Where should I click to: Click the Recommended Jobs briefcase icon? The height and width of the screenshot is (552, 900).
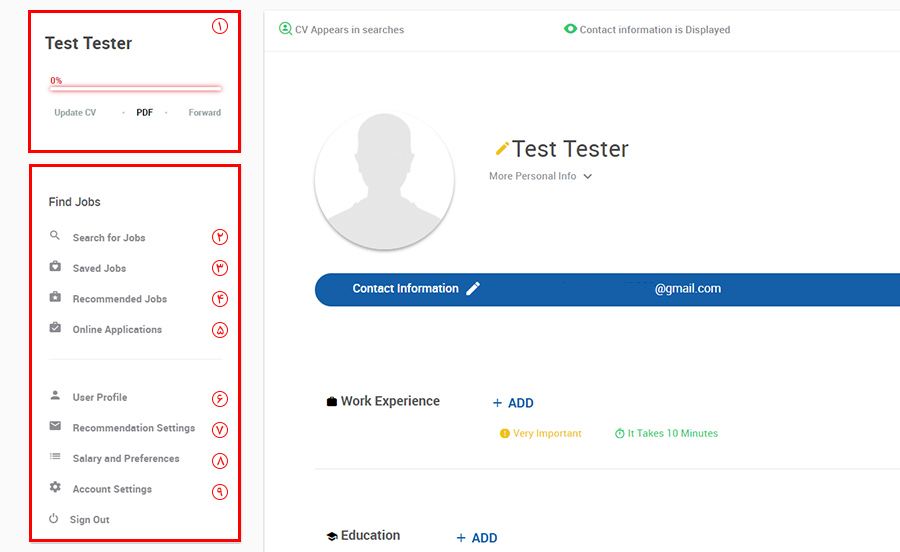pos(55,298)
